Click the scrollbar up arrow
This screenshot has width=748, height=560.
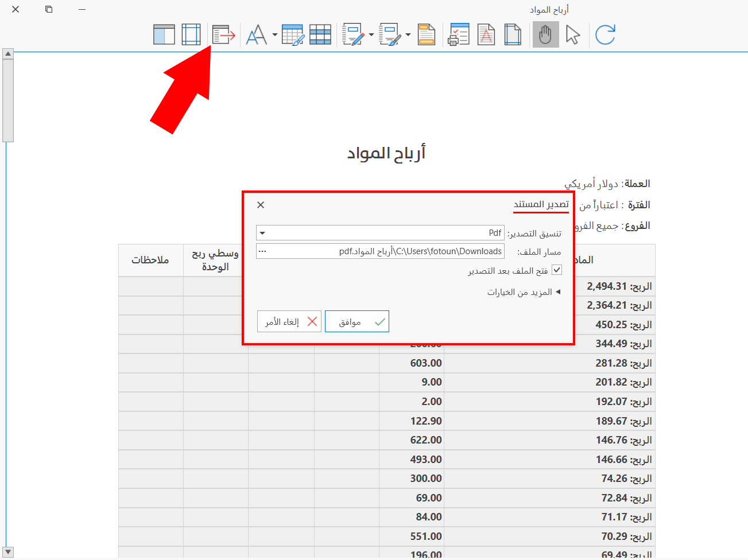point(8,54)
